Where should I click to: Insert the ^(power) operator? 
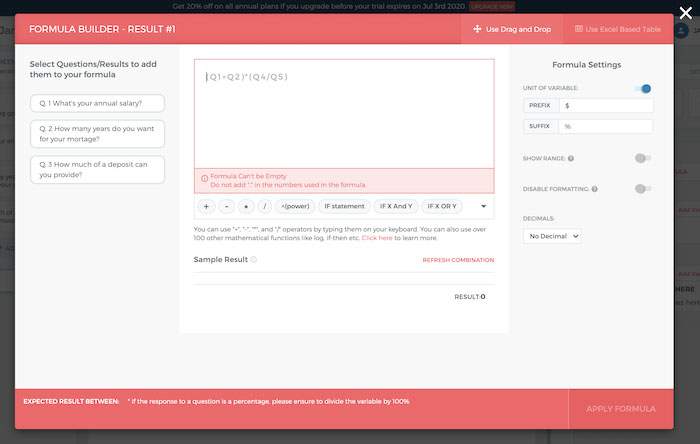coord(295,206)
